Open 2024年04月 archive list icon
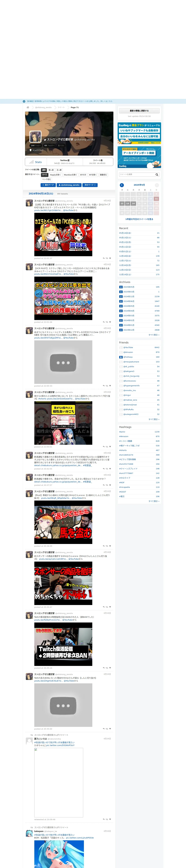186x868 pixels. 121,311
